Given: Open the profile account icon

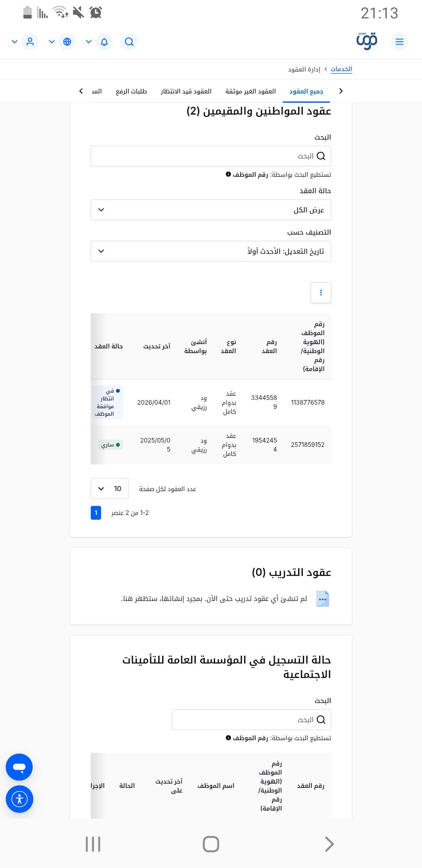Looking at the screenshot, I should pos(30,41).
